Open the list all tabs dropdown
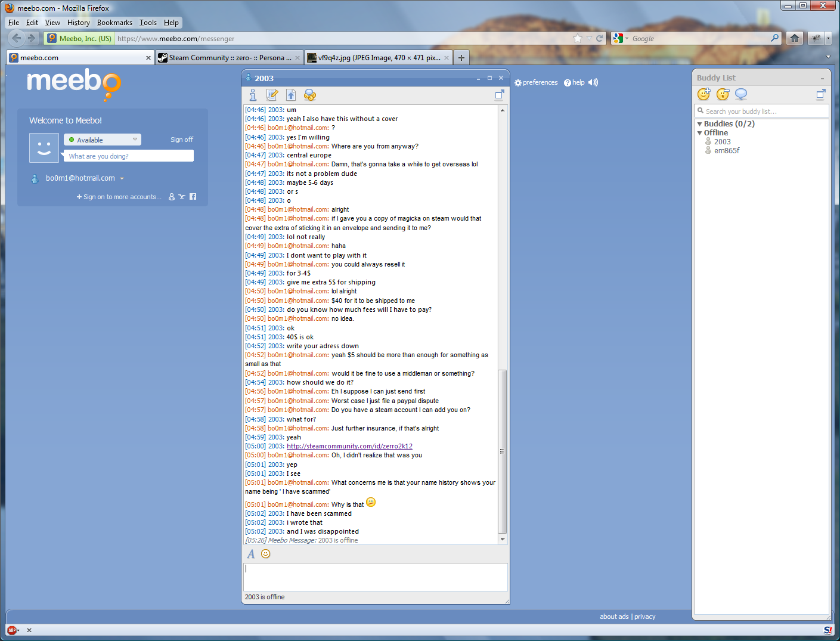This screenshot has width=840, height=641. [828, 57]
